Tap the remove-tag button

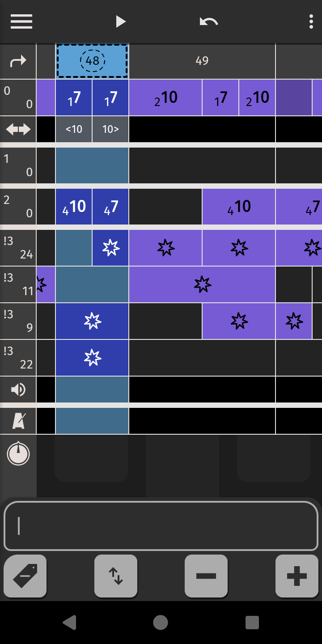click(x=25, y=576)
